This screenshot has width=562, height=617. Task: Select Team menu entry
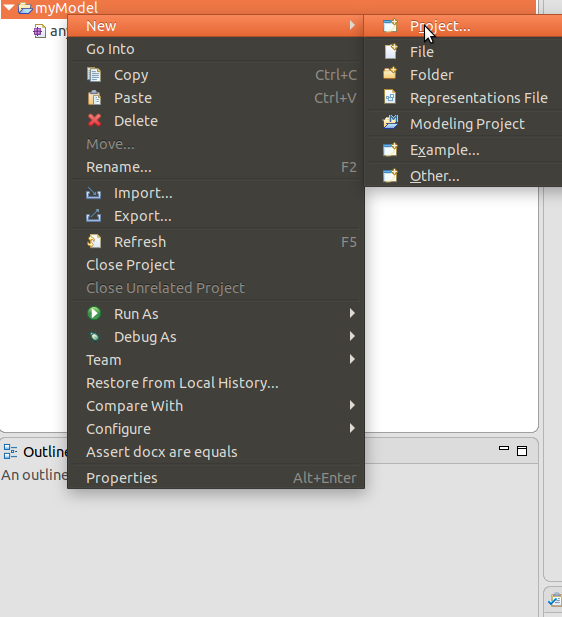click(216, 360)
